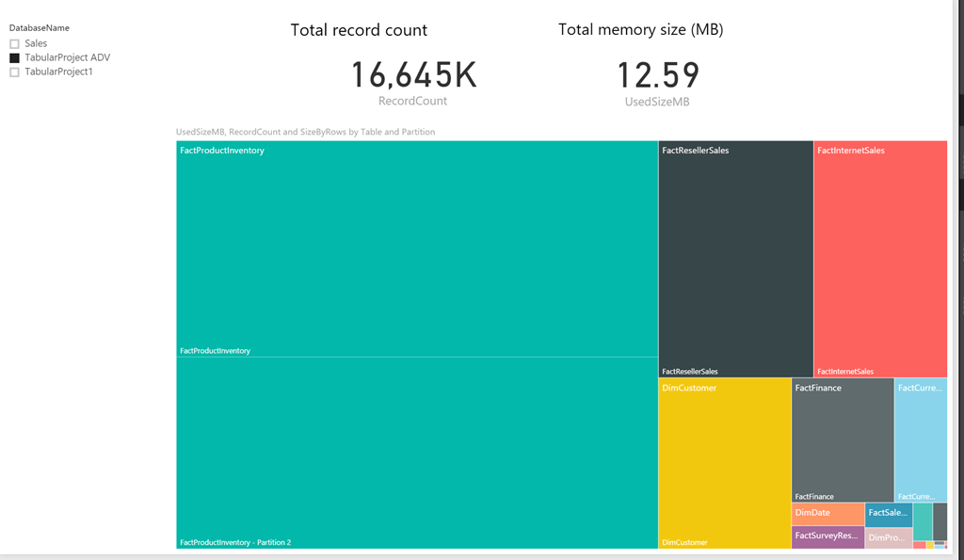Select the red FactInternetSales block

(880, 259)
